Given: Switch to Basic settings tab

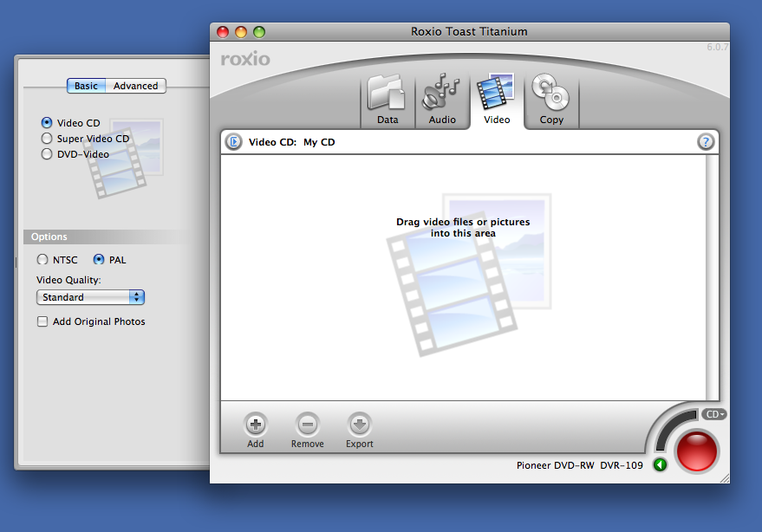Looking at the screenshot, I should pyautogui.click(x=86, y=86).
